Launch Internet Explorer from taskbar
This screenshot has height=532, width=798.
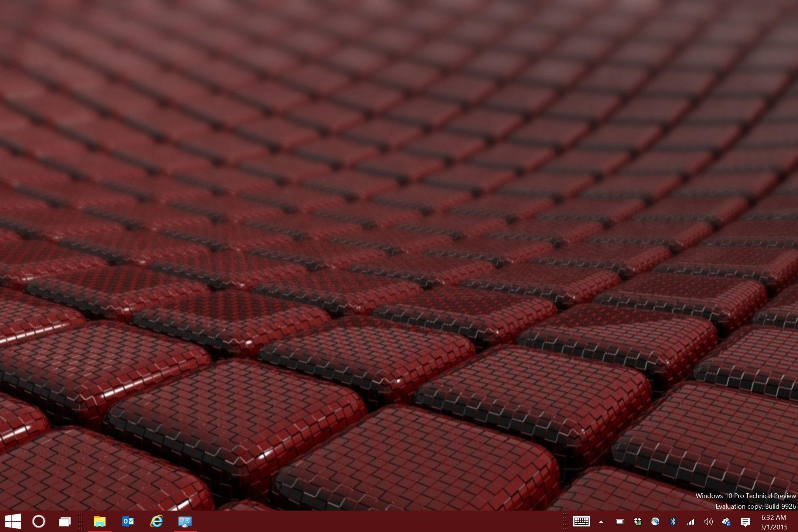(x=157, y=521)
